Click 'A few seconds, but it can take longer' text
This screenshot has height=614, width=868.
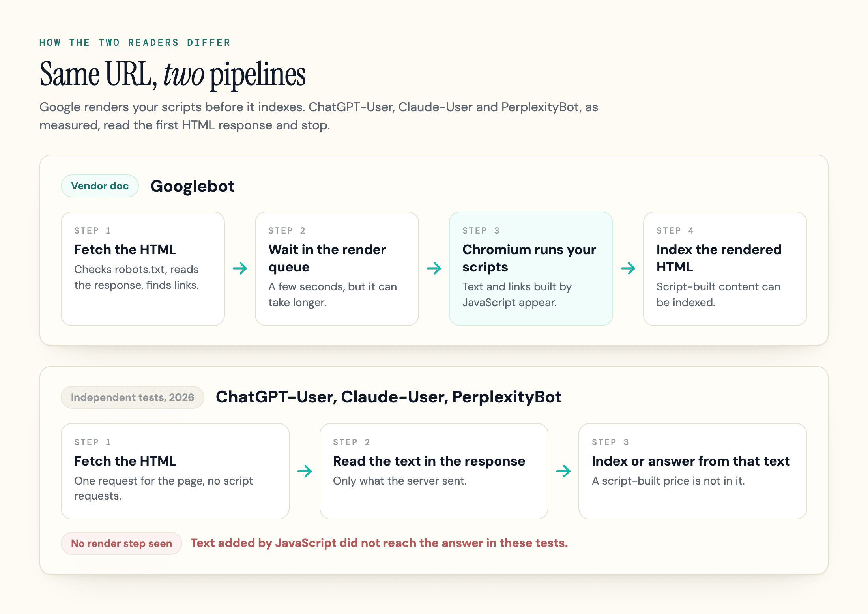(x=333, y=294)
